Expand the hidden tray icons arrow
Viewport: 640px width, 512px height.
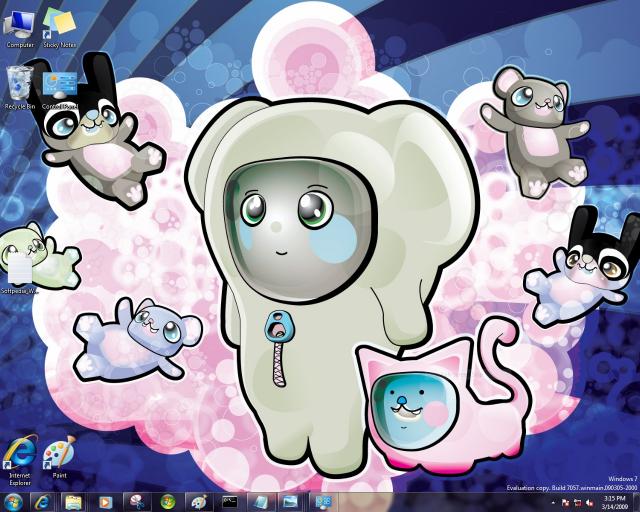click(x=553, y=501)
